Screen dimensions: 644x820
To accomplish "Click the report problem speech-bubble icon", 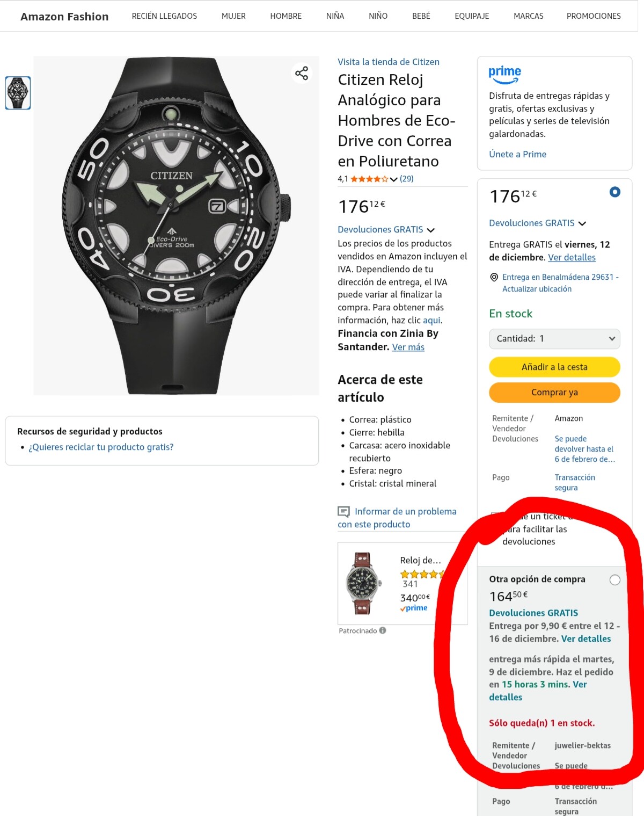I will [343, 512].
